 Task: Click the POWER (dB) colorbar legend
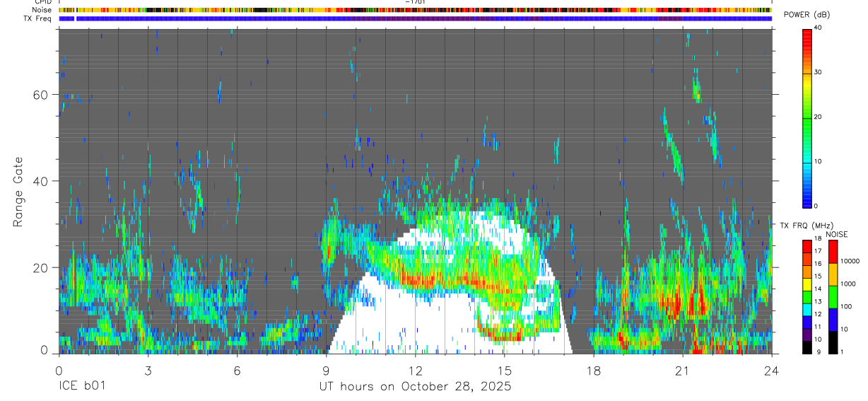pyautogui.click(x=807, y=117)
